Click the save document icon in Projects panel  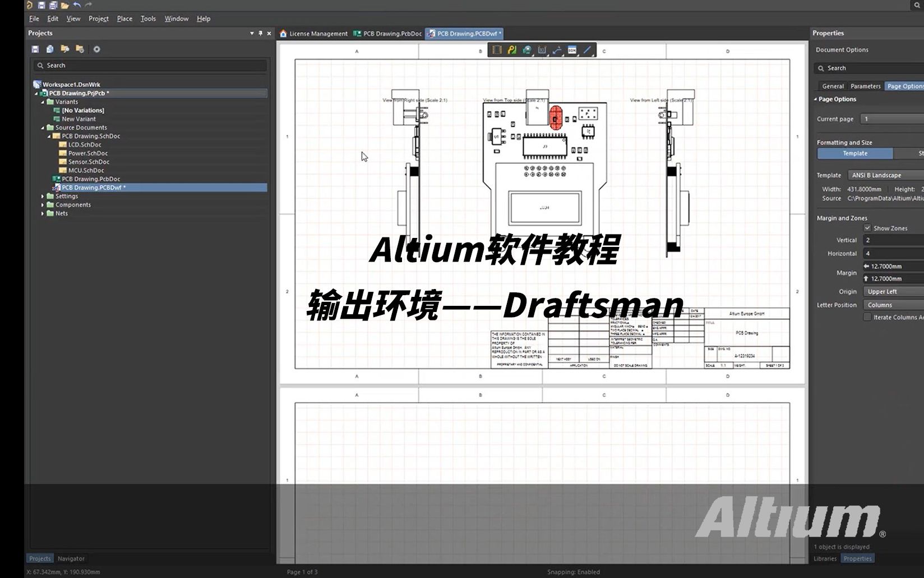coord(36,49)
